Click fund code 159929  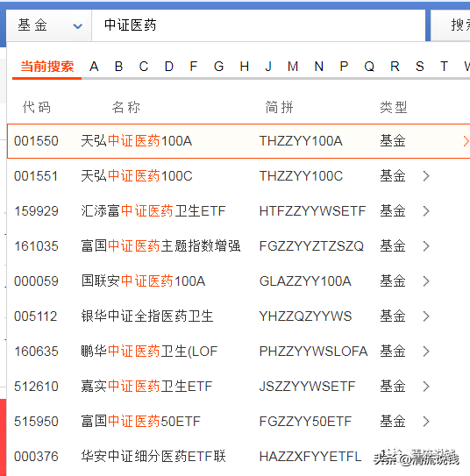click(x=36, y=211)
